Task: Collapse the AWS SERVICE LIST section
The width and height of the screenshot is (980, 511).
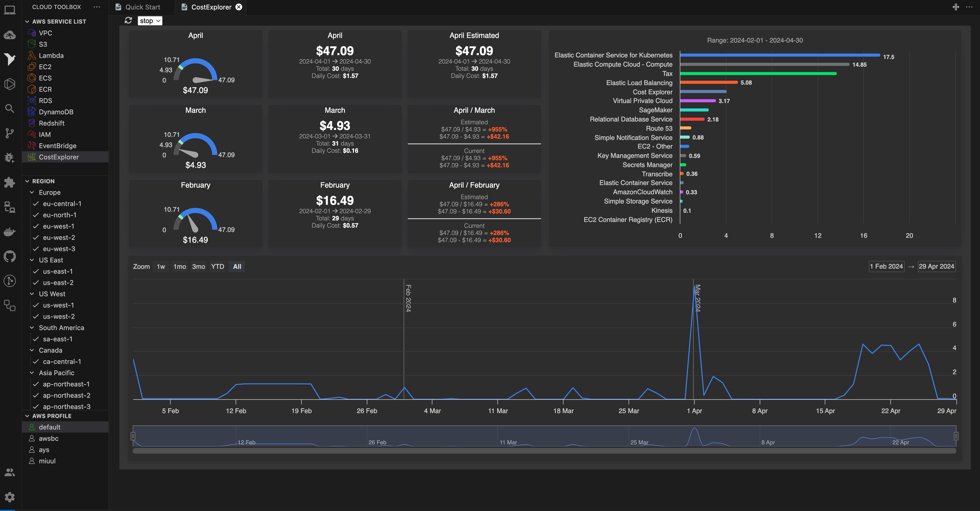Action: (x=27, y=21)
